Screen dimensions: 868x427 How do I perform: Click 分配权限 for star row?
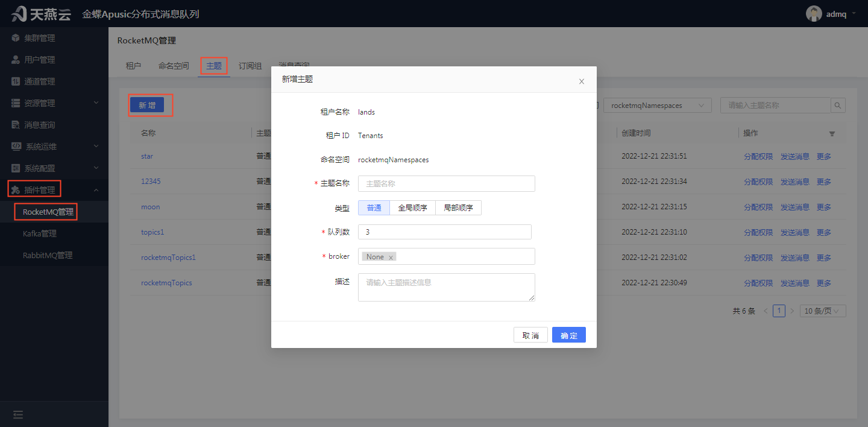coord(758,156)
